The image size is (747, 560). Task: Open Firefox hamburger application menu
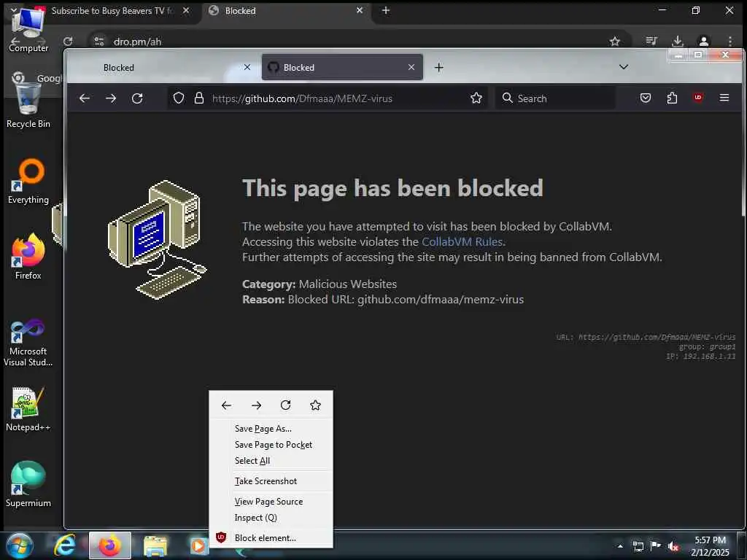pyautogui.click(x=724, y=98)
